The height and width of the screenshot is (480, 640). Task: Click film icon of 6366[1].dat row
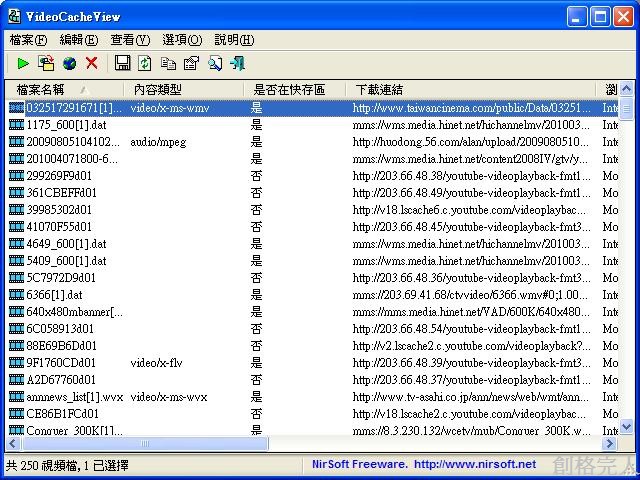click(x=16, y=295)
